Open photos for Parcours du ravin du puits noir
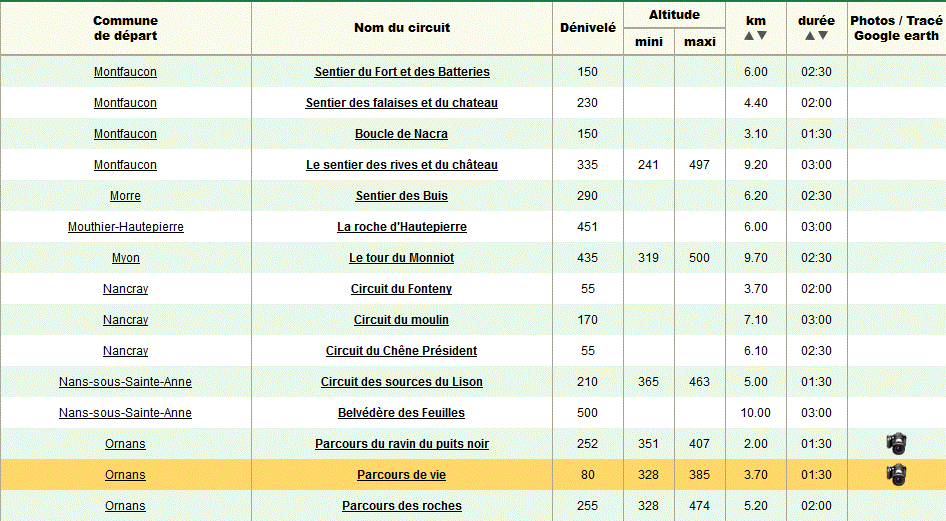This screenshot has width=946, height=521. (x=896, y=444)
